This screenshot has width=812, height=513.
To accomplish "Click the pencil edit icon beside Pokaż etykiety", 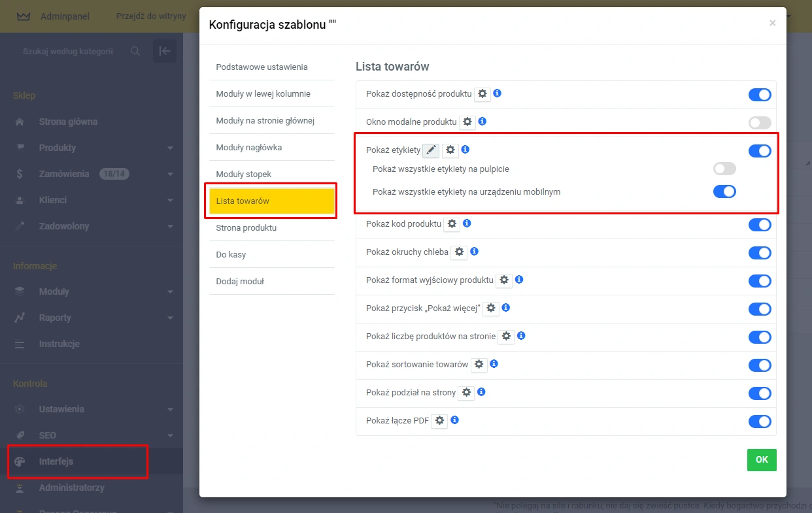I will pos(430,150).
